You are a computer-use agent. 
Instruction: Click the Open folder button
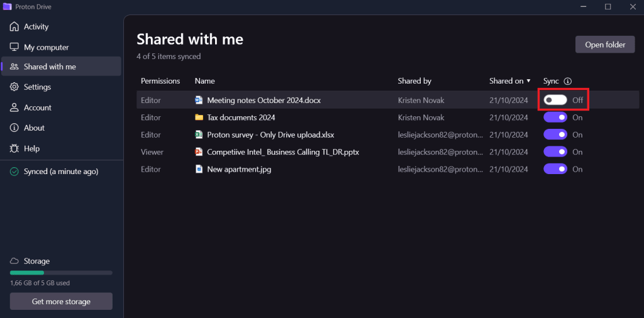tap(605, 45)
